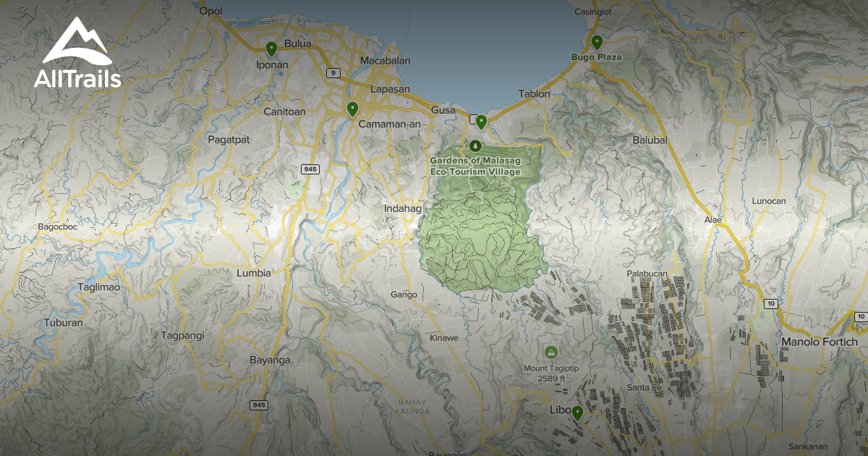868x456 pixels.
Task: Click the tree icon for Gardens of Malasag
Action: pyautogui.click(x=475, y=145)
